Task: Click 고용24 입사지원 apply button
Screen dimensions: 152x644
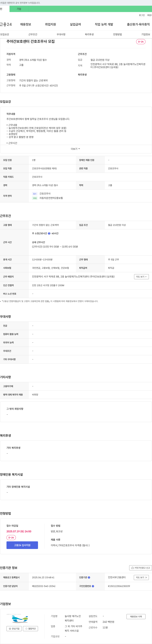Action: (x=22, y=545)
